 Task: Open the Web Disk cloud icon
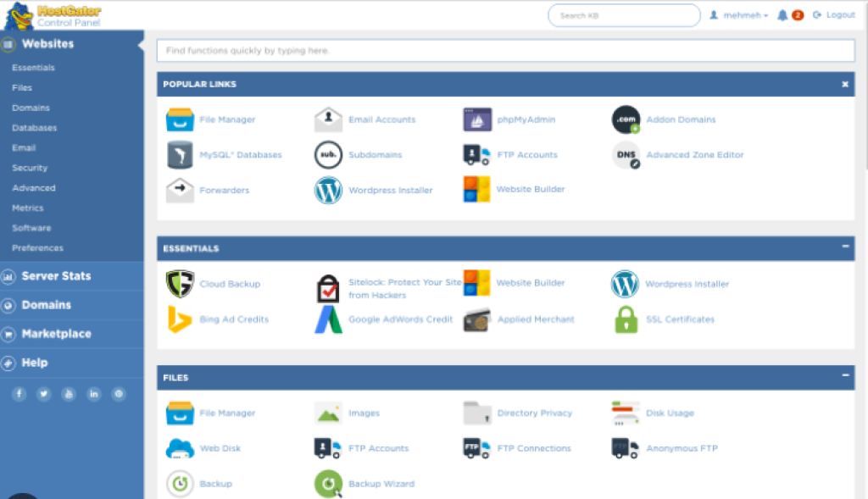pyautogui.click(x=180, y=449)
